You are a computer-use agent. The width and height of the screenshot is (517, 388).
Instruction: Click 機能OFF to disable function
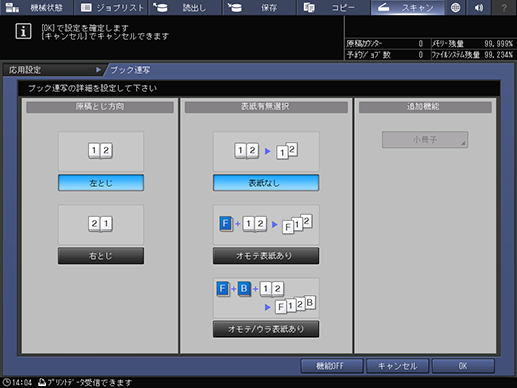click(332, 366)
